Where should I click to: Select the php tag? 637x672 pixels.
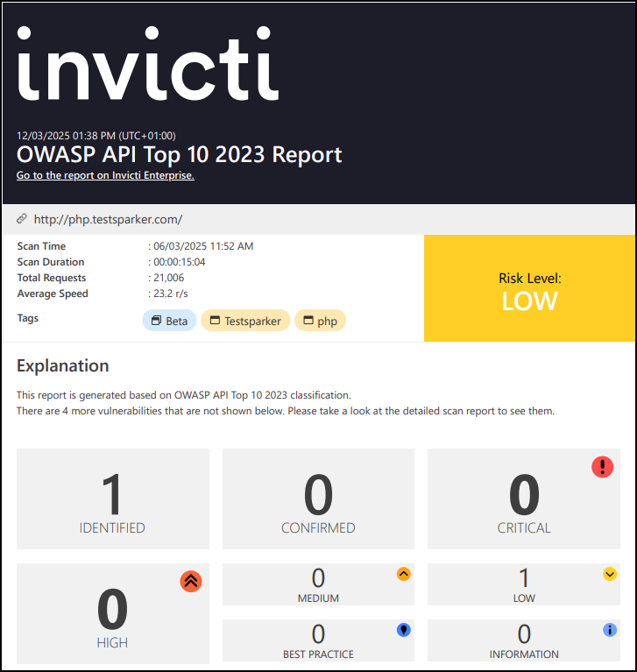[320, 321]
